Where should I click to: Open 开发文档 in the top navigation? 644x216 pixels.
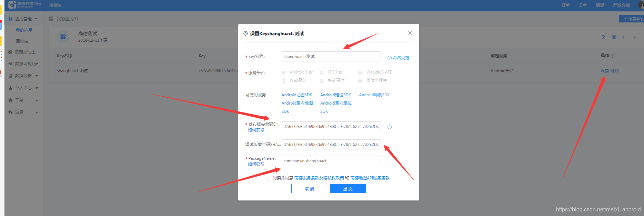click(621, 5)
